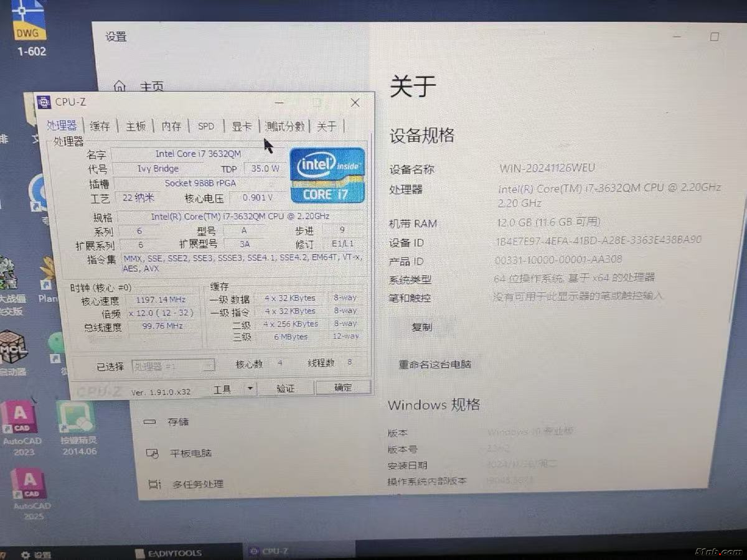747x560 pixels.
Task: Click the 设置 gear icon on the taskbar
Action: click(26, 554)
